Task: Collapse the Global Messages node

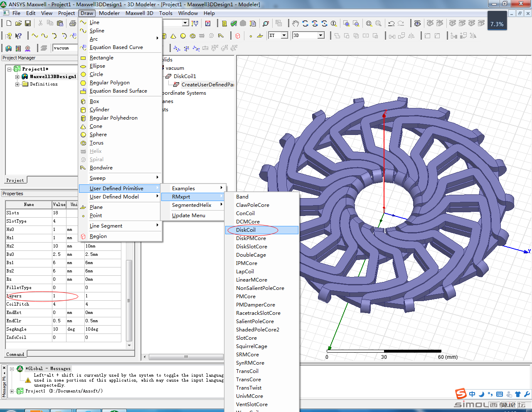Action: pyautogui.click(x=12, y=369)
